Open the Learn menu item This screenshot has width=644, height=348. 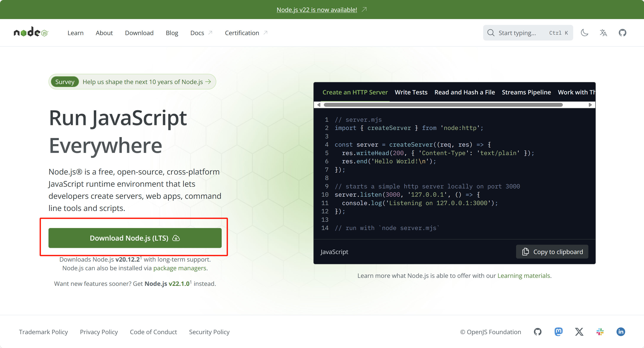tap(75, 33)
